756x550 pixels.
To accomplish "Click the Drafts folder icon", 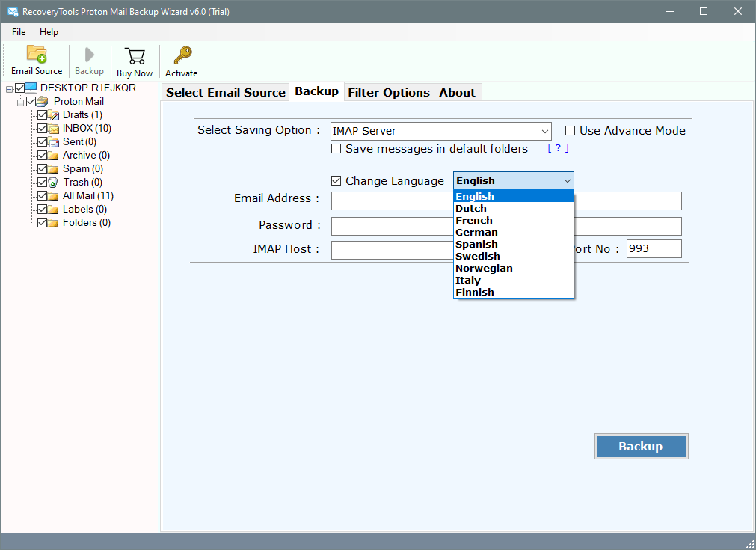I will click(54, 114).
